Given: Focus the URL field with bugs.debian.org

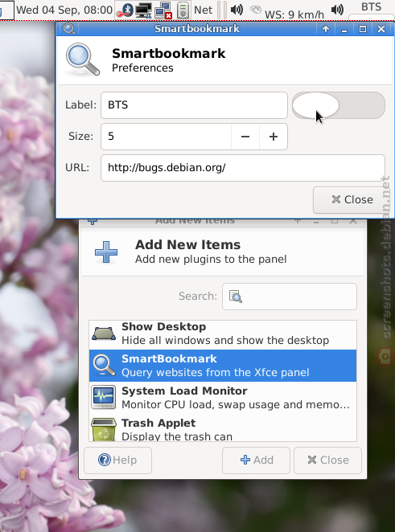Looking at the screenshot, I should click(x=243, y=168).
